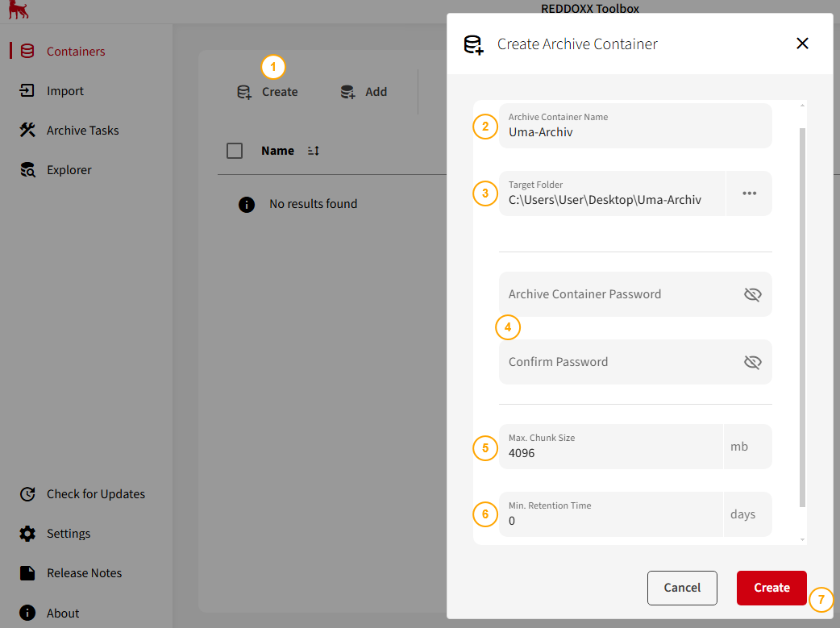Click the Add container toolbar button

(364, 92)
